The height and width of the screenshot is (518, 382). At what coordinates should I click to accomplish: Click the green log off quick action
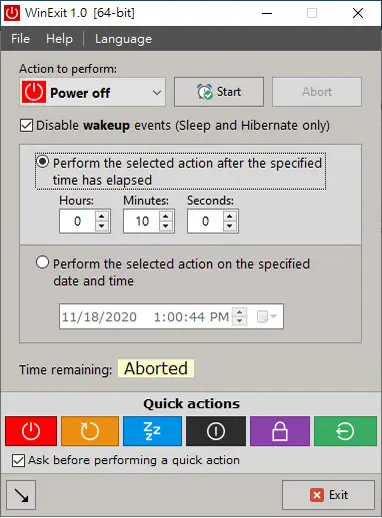(345, 431)
